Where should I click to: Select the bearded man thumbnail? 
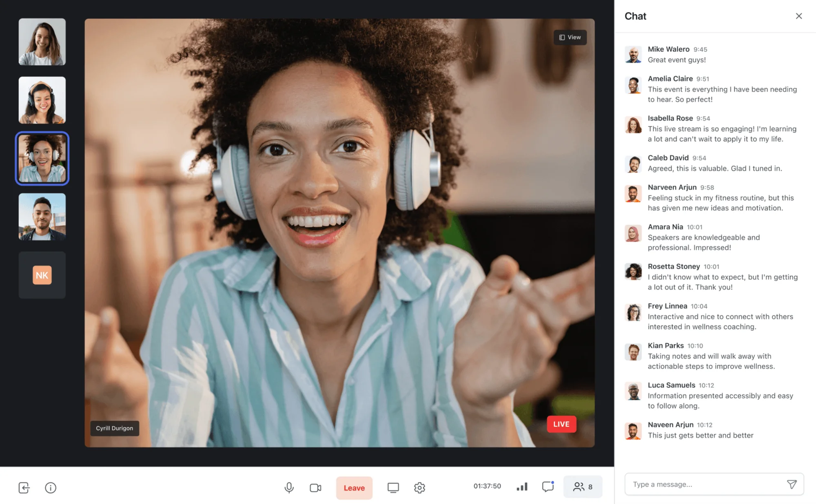pos(42,217)
